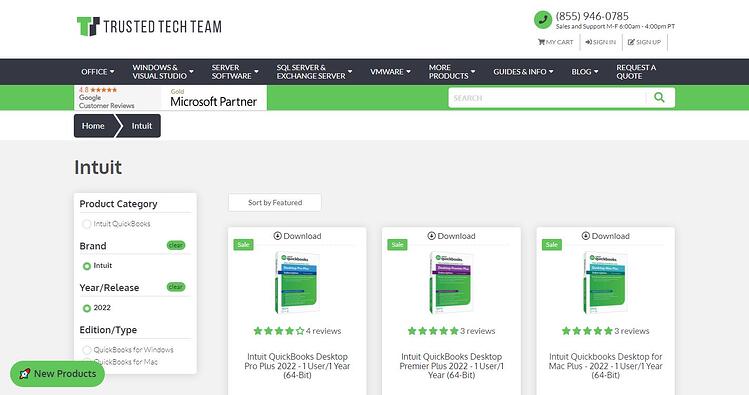Open the Blog dropdown menu
The width and height of the screenshot is (749, 395).
[585, 72]
